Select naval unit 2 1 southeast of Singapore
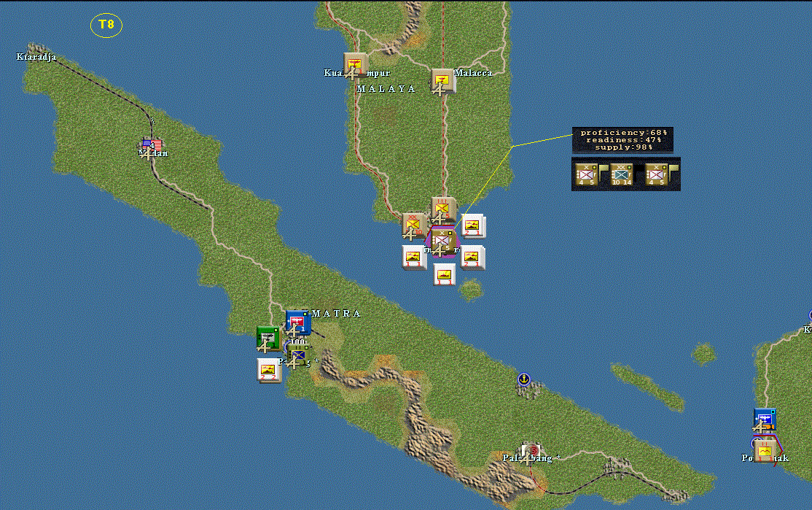Image resolution: width=812 pixels, height=510 pixels. tap(473, 258)
